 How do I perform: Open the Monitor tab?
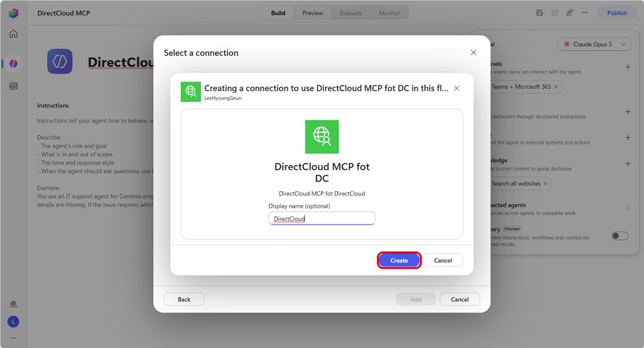(x=389, y=13)
